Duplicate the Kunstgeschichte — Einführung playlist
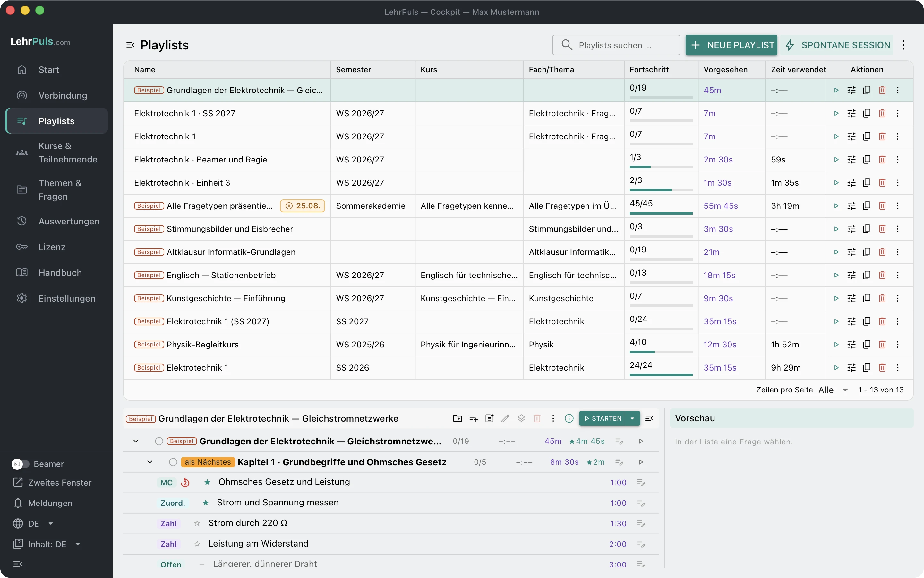 pos(867,298)
